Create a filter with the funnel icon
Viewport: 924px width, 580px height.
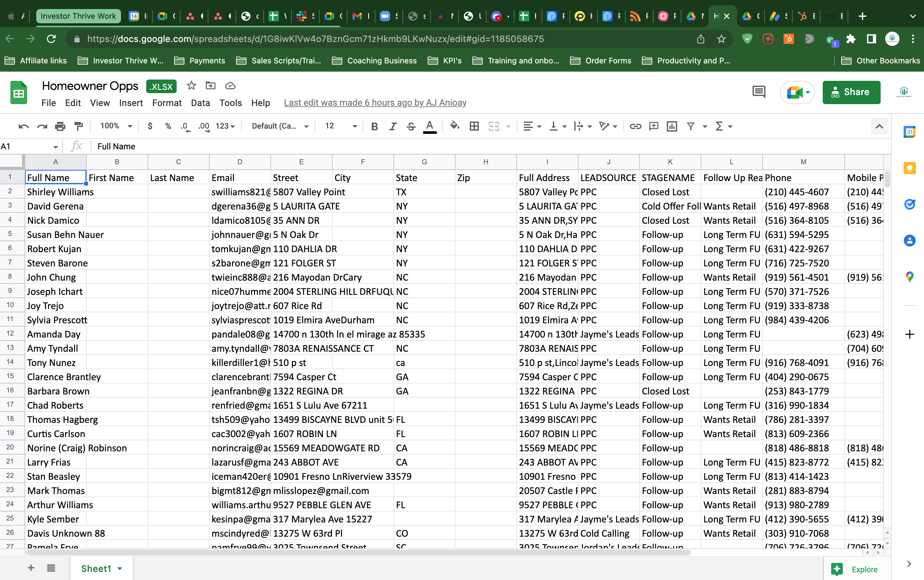691,126
